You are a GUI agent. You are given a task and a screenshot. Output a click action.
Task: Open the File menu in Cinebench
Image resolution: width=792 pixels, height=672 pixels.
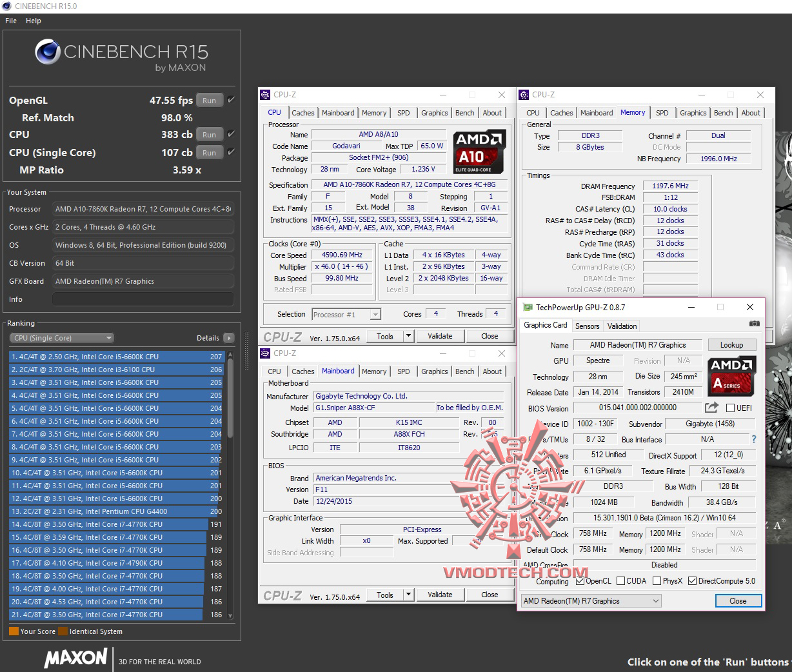pyautogui.click(x=11, y=21)
